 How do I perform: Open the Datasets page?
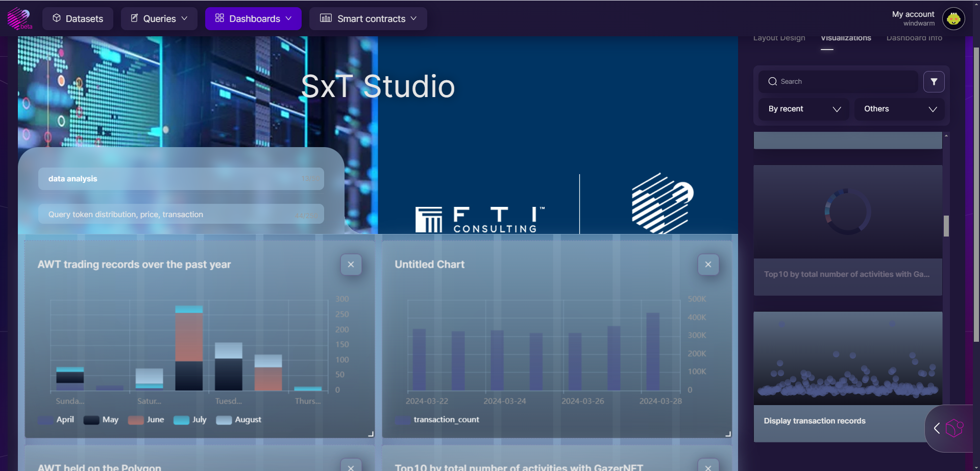(78, 19)
